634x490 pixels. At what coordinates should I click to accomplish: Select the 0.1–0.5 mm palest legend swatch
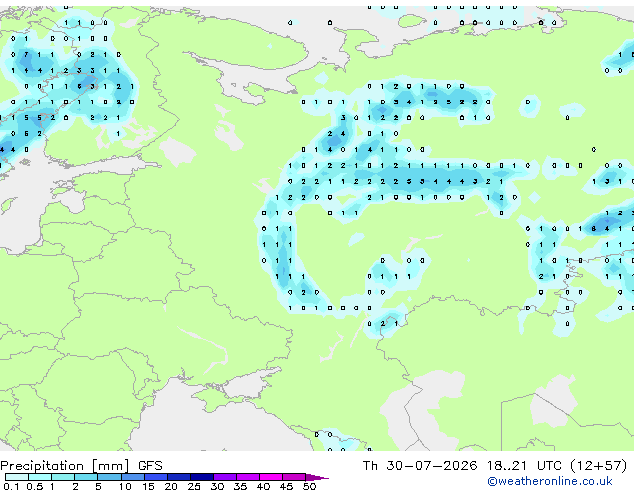click(17, 477)
